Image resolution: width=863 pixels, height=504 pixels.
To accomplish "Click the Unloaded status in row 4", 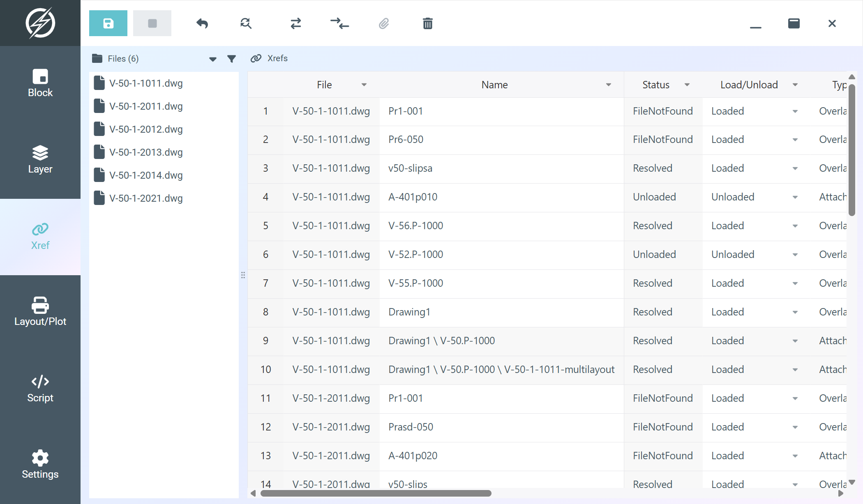I will click(x=663, y=197).
